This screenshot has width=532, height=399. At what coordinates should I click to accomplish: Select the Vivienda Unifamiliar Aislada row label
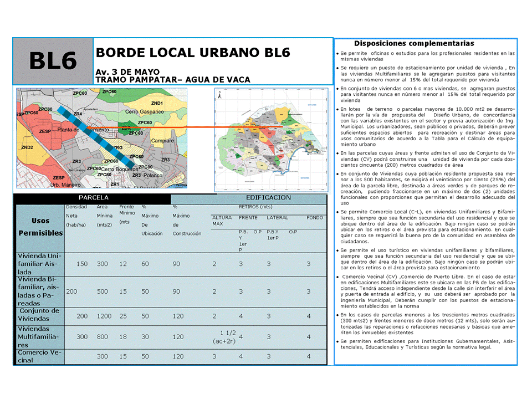click(x=40, y=264)
